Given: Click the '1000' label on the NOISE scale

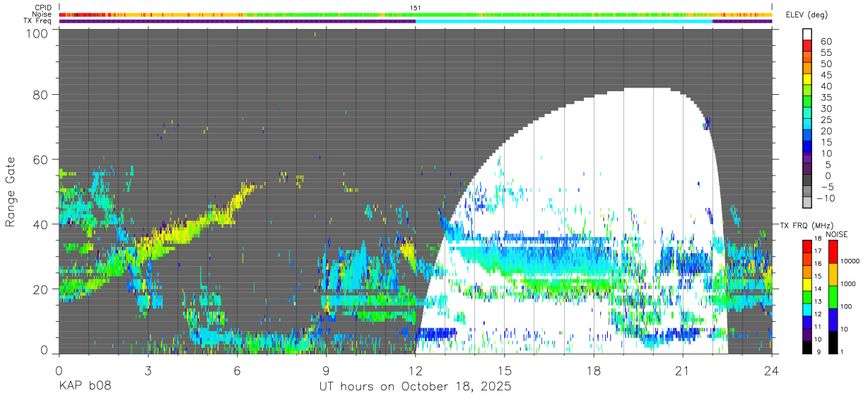Looking at the screenshot, I should click(x=848, y=284).
